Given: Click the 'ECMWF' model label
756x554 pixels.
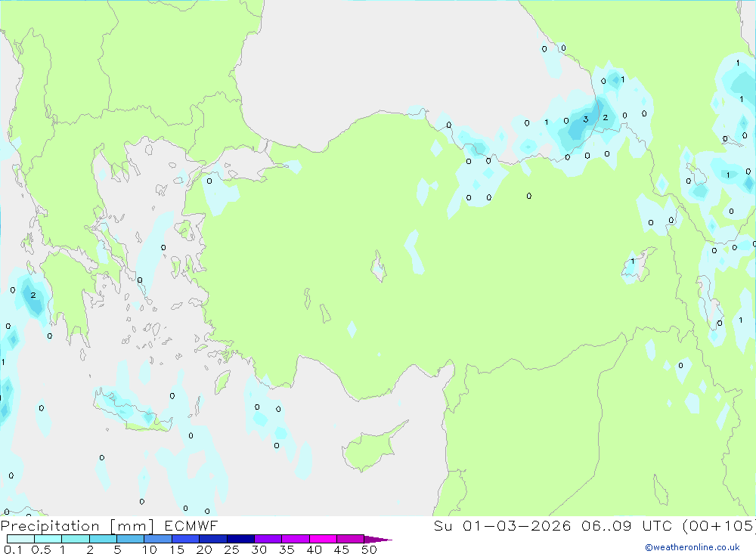Looking at the screenshot, I should 191,525.
